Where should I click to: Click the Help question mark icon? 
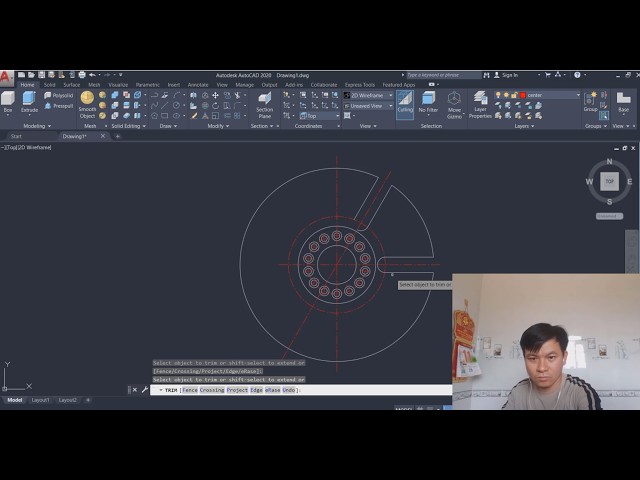[577, 75]
